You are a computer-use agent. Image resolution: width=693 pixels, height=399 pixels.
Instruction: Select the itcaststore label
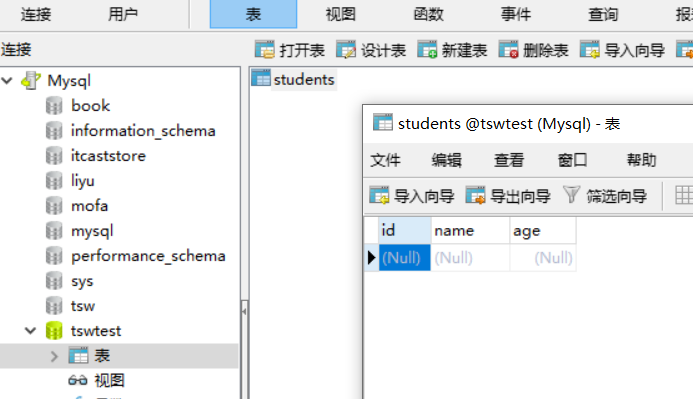(x=108, y=156)
